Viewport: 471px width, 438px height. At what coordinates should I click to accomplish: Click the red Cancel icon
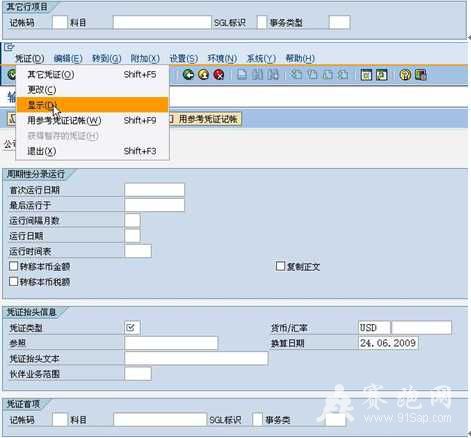[219, 75]
